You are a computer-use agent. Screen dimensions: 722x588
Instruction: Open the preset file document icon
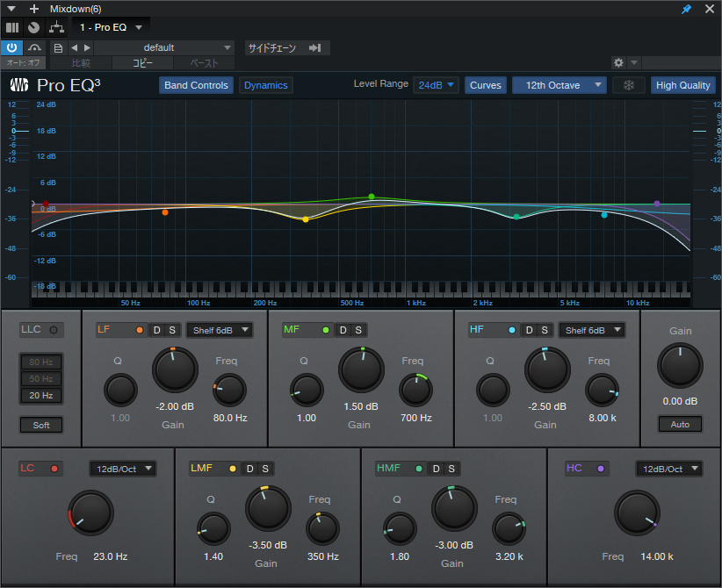pyautogui.click(x=58, y=48)
